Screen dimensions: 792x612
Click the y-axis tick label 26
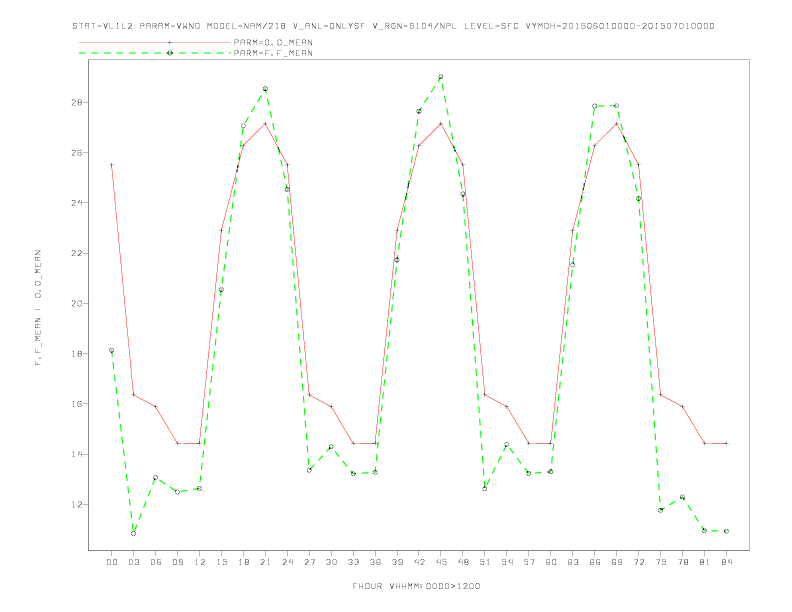[77, 152]
